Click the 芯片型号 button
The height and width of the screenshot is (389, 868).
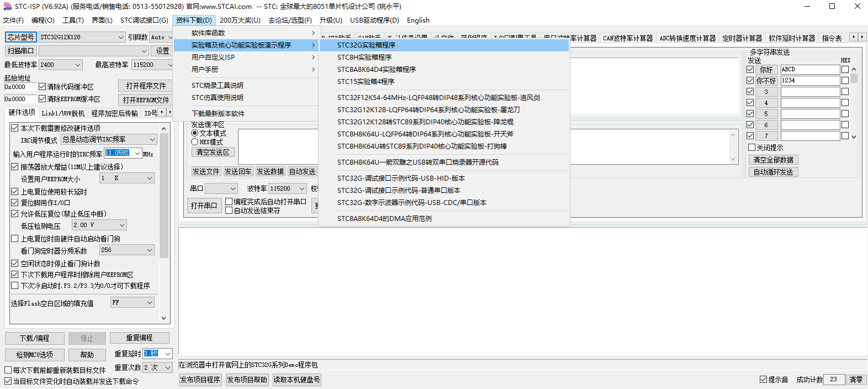click(21, 37)
